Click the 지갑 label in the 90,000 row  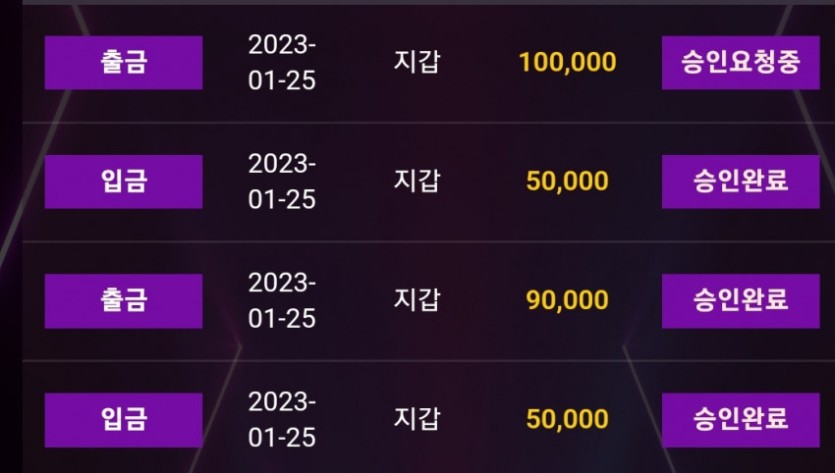(417, 300)
